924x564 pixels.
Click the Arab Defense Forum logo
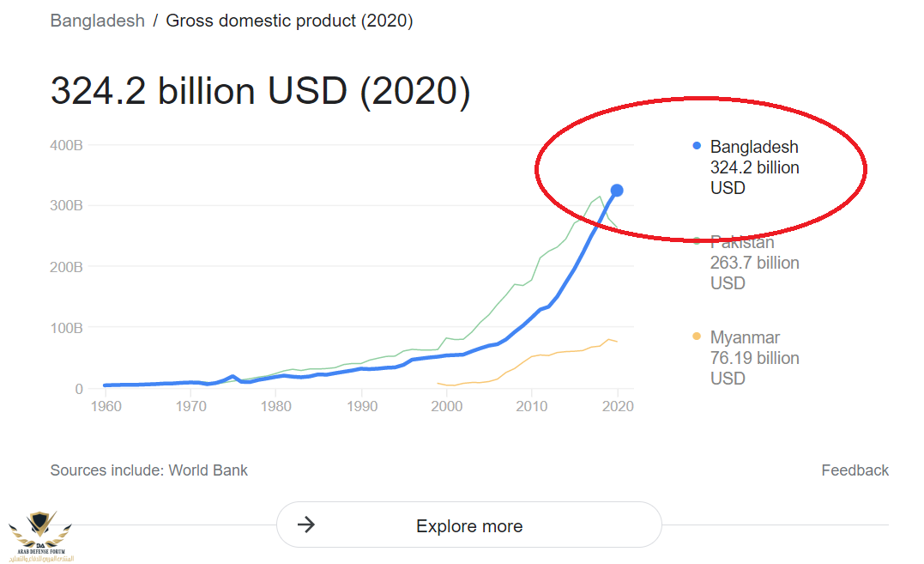pos(40,536)
